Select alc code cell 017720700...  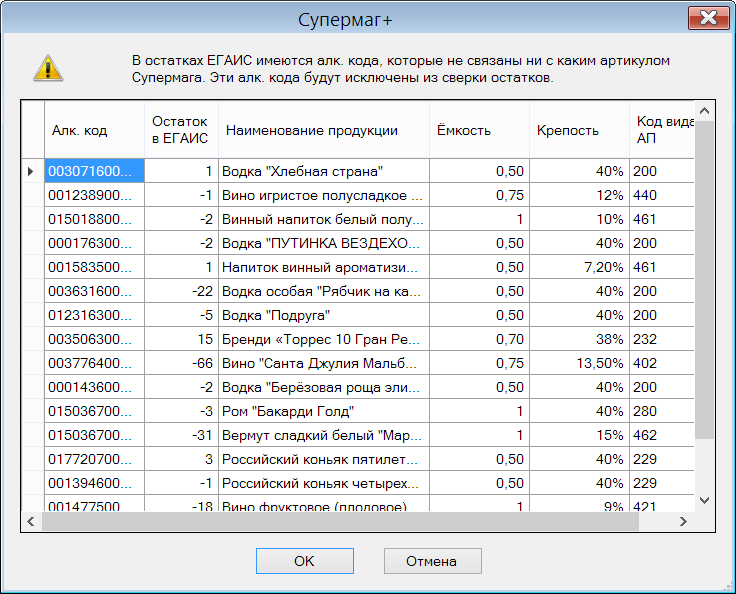point(94,458)
